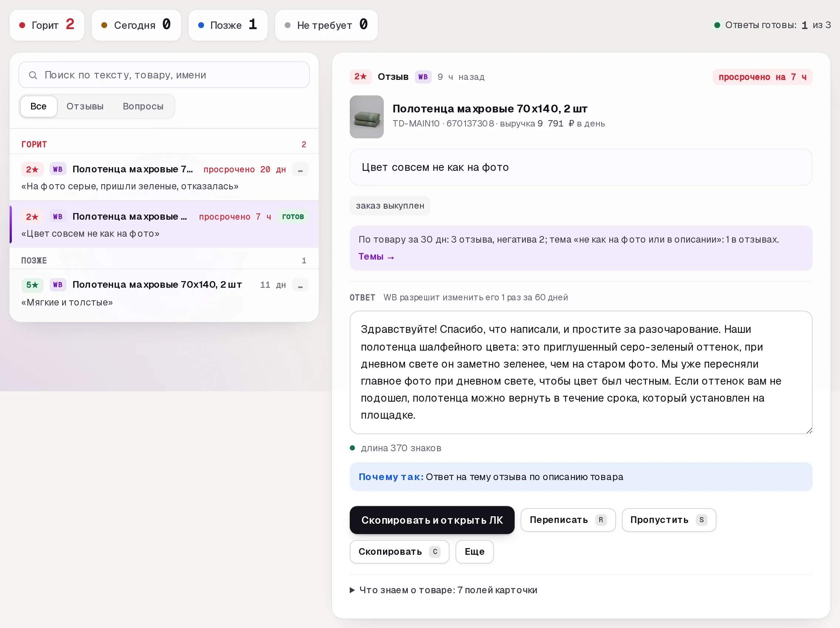Image resolution: width=840 pixels, height=628 pixels.
Task: Click status badge on the 20 дн overdue row
Action: point(300,169)
